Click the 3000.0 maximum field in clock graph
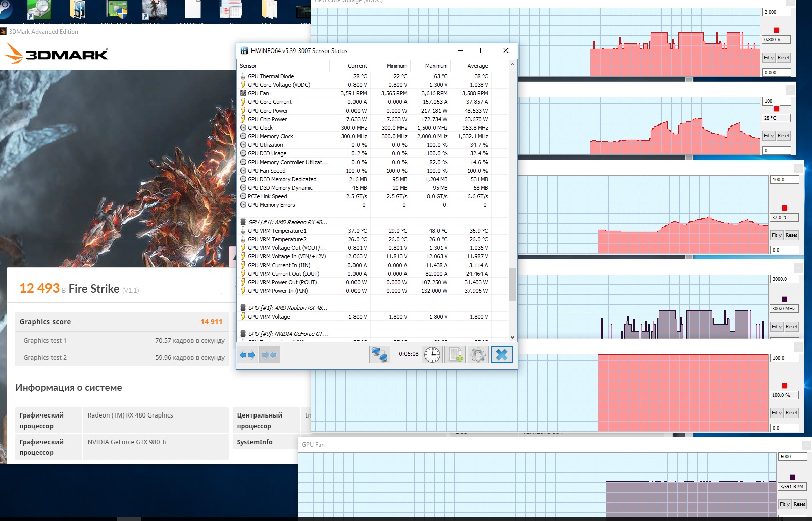812x521 pixels. click(x=785, y=279)
